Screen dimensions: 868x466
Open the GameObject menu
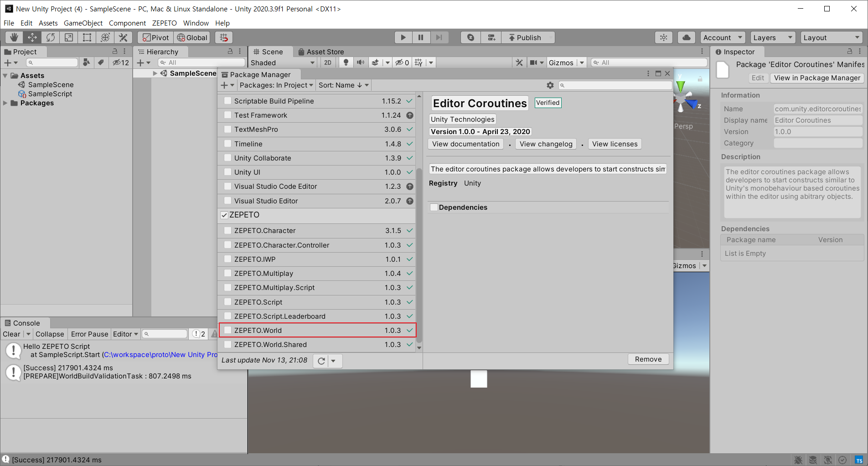tap(83, 23)
